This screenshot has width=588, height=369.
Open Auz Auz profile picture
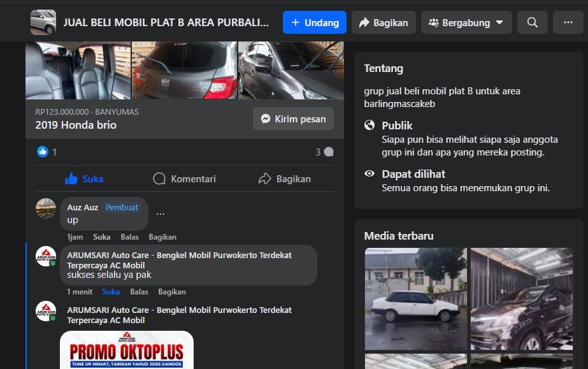(46, 208)
